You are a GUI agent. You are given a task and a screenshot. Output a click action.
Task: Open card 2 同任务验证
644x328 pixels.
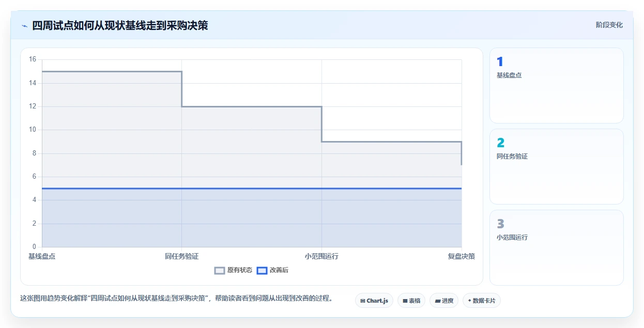pos(557,166)
